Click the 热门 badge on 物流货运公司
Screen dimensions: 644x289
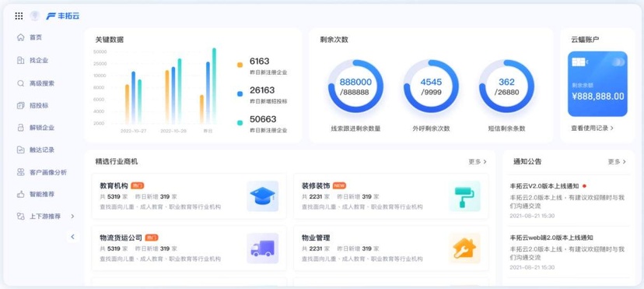152,238
